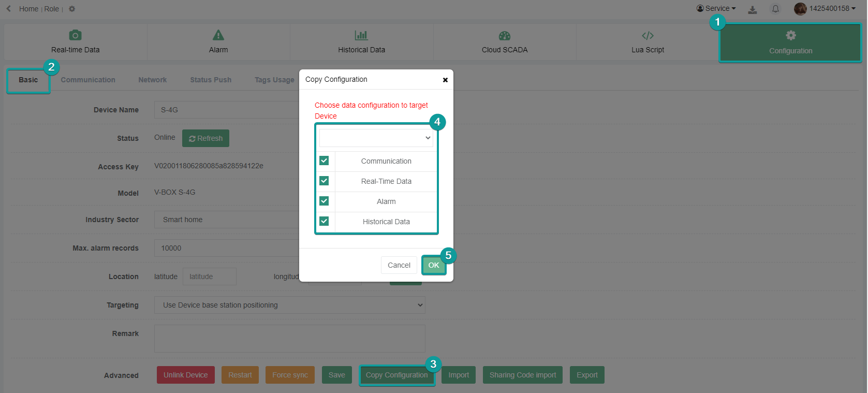Focus the latitude input field
Viewport: 868px width, 393px height.
[x=210, y=276]
